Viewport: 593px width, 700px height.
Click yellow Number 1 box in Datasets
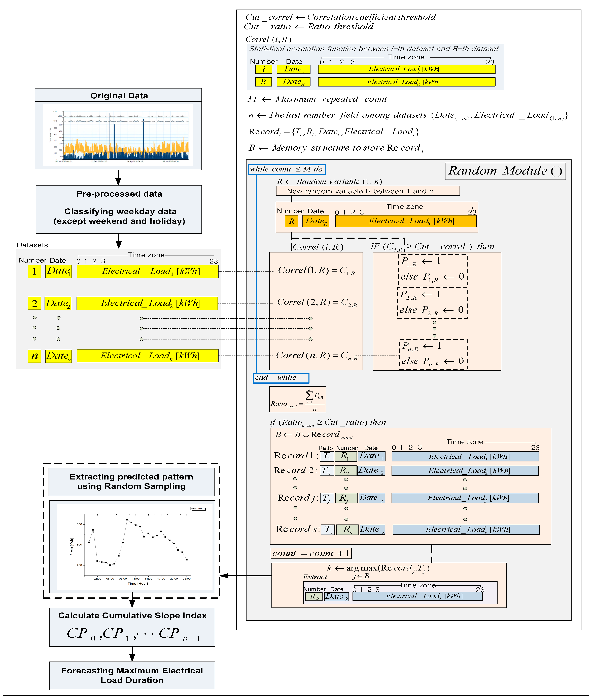(35, 271)
